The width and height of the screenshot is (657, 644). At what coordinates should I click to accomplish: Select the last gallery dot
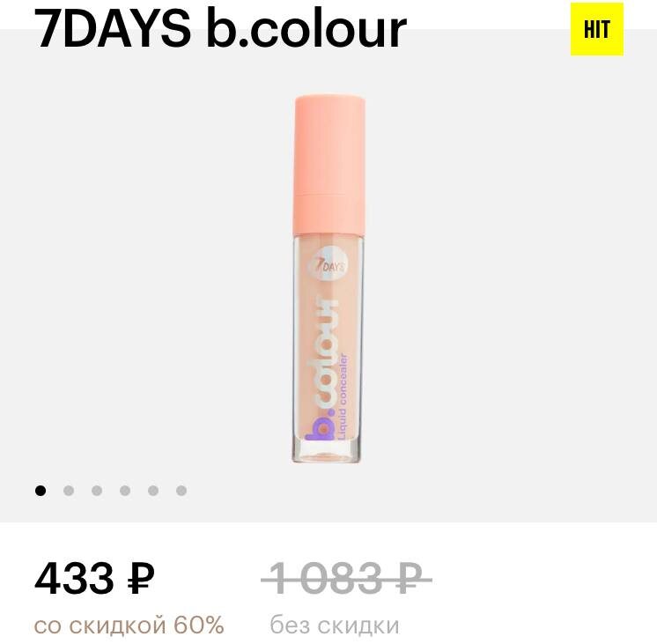coord(181,491)
